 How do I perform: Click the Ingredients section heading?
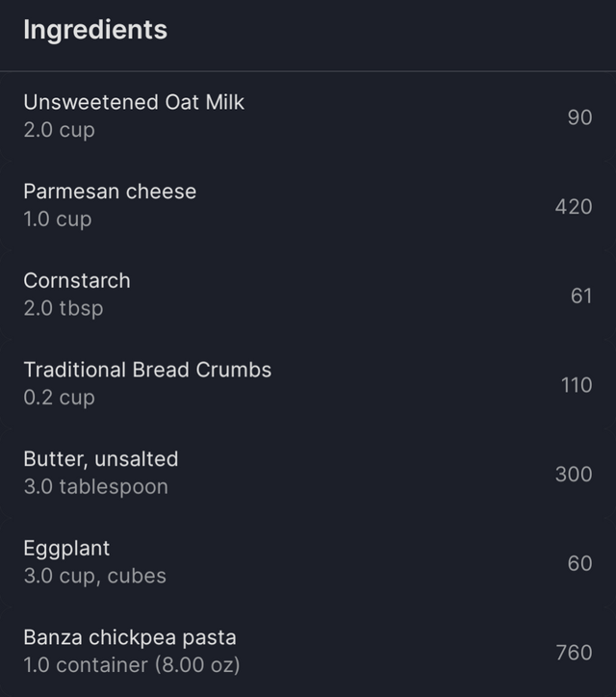[95, 30]
